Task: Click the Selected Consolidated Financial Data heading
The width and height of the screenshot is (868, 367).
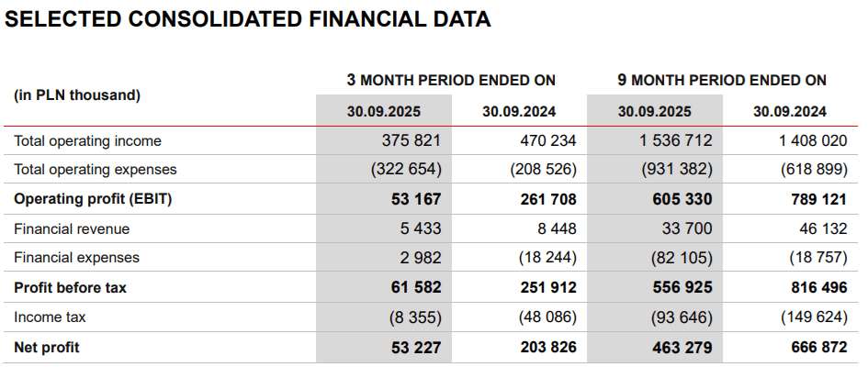Action: tap(248, 19)
